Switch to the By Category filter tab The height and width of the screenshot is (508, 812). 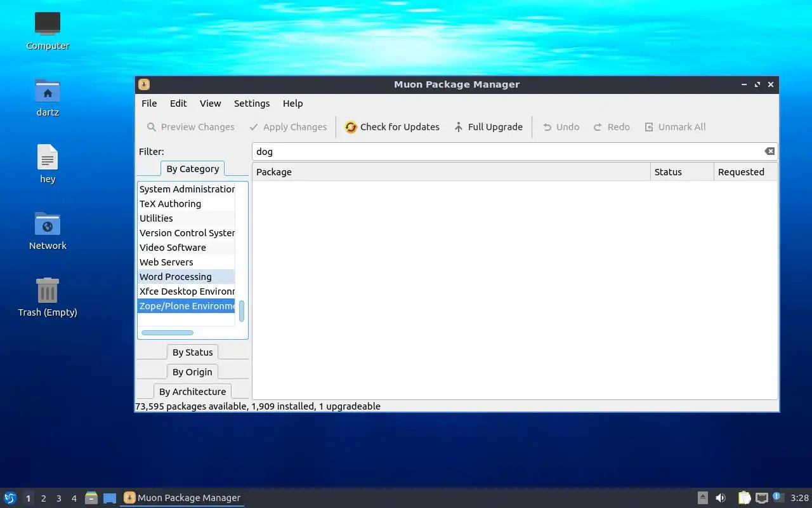193,168
